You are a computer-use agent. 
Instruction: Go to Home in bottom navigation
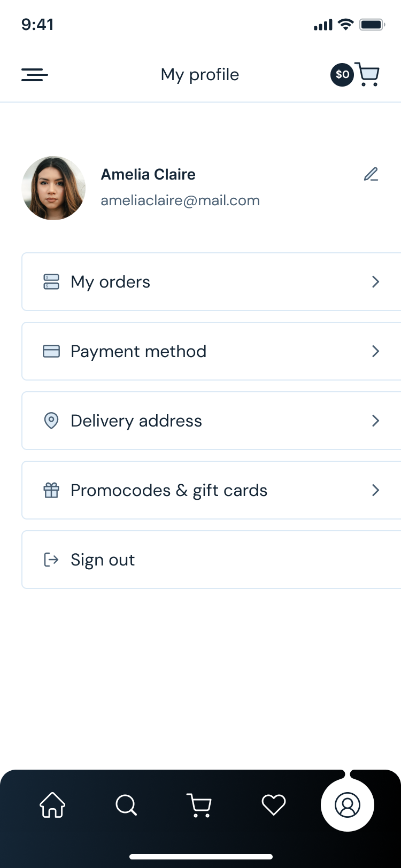(52, 804)
